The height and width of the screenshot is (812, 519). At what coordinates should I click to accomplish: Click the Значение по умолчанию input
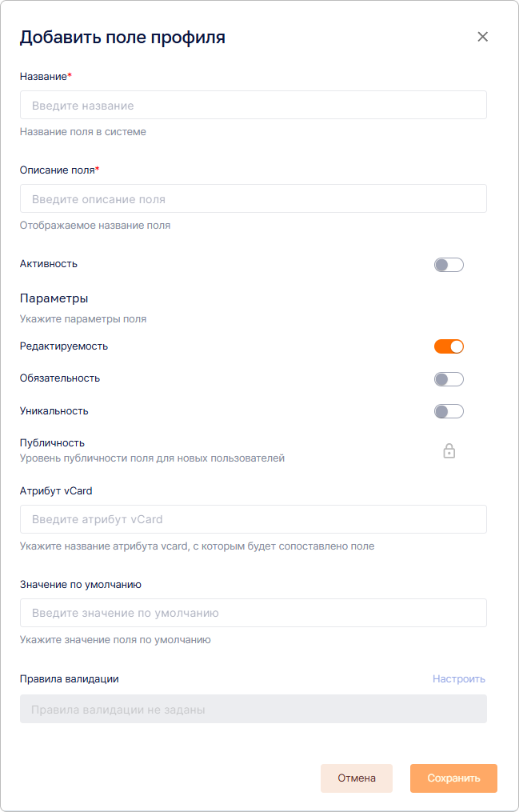point(253,613)
